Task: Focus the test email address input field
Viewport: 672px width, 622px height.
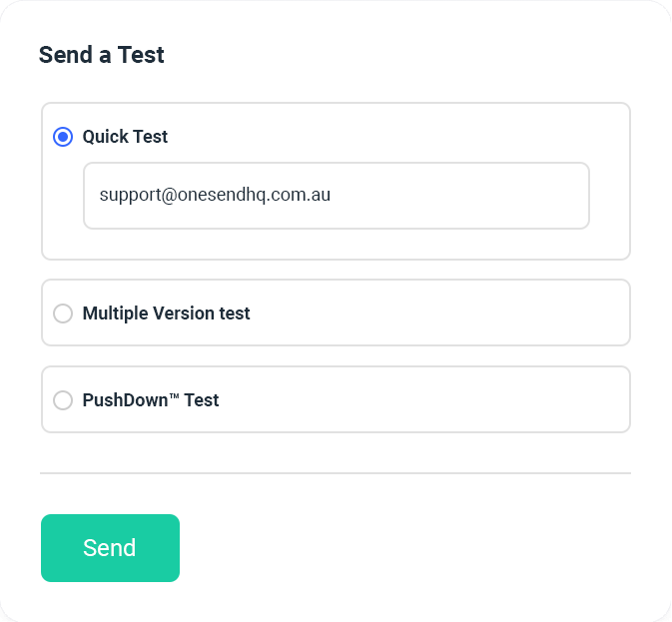Action: [x=336, y=196]
